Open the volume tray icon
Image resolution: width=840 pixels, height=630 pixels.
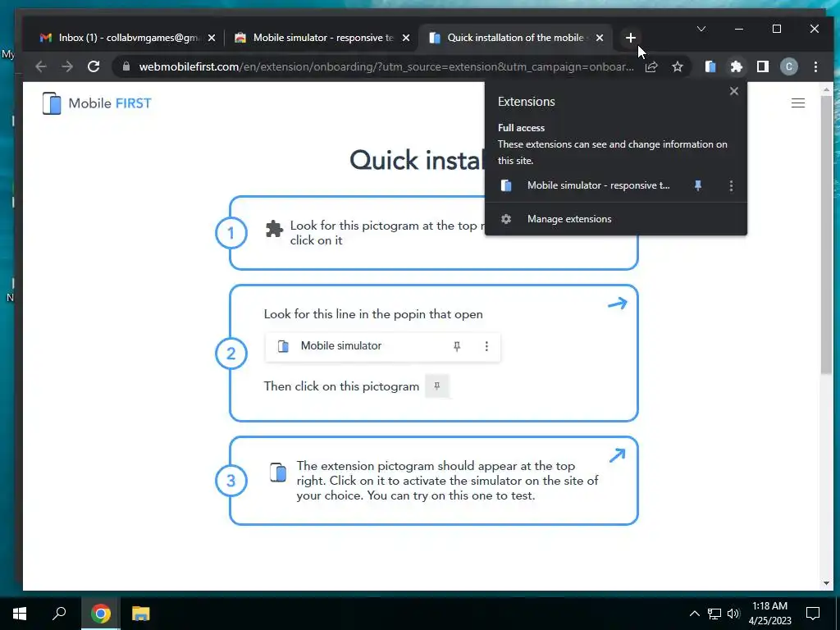[x=733, y=614]
